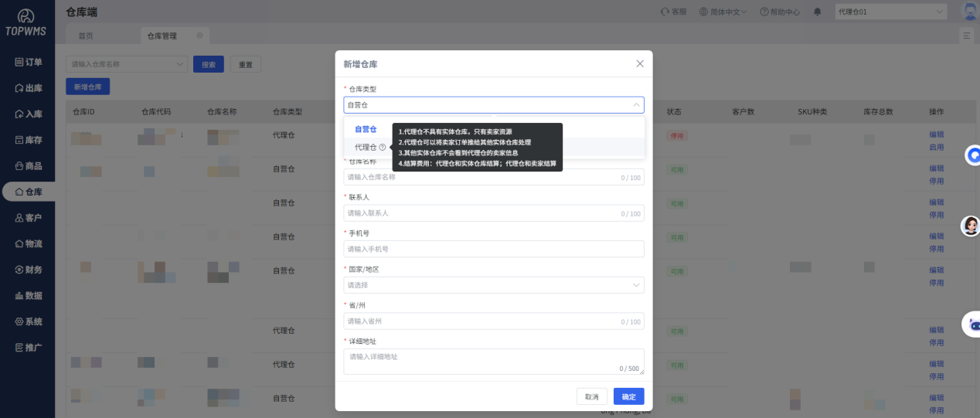The image size is (980, 418).
Task: Expand the 简体中文 language dropdown
Action: (723, 12)
